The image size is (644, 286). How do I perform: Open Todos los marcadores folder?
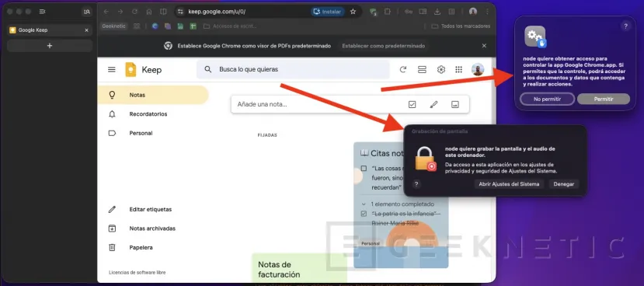click(x=461, y=26)
